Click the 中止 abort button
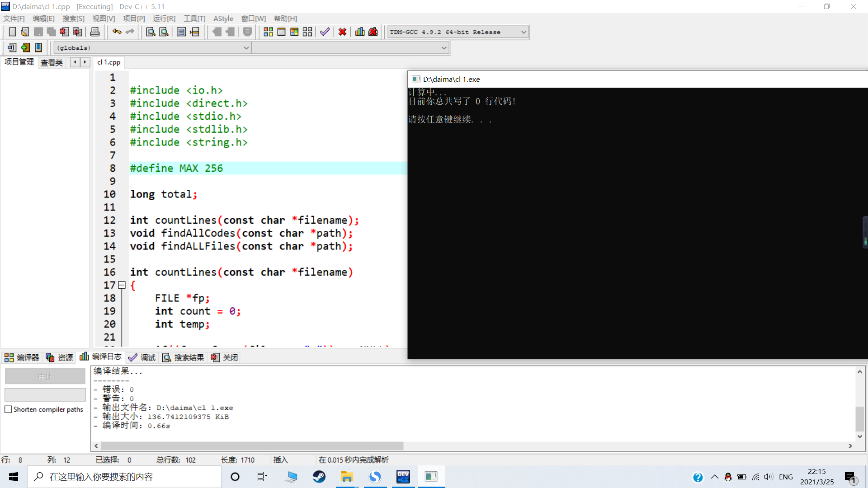The height and width of the screenshot is (488, 868). tap(45, 376)
